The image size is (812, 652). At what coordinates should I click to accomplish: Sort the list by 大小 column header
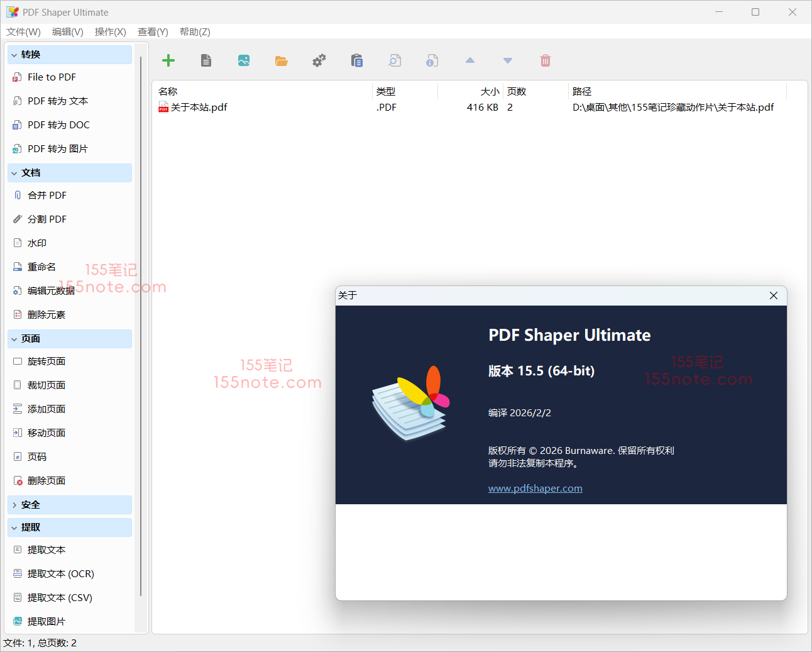pos(489,92)
